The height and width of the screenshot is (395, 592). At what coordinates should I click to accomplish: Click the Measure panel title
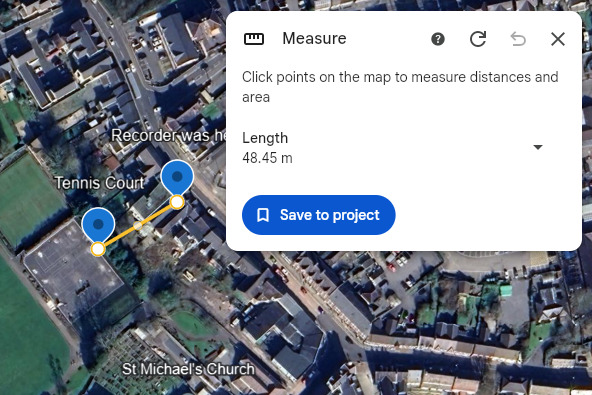[314, 39]
